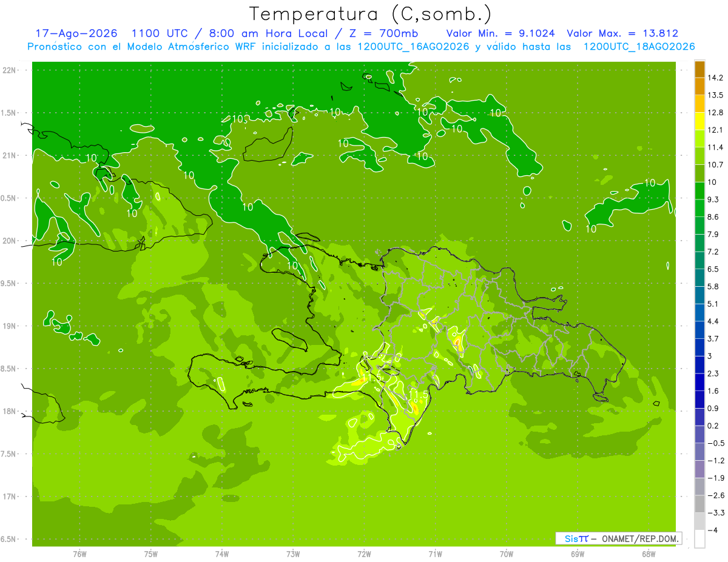Click the orange swatch above 14.2
Viewport: 728px width, 562px height.
[x=699, y=69]
